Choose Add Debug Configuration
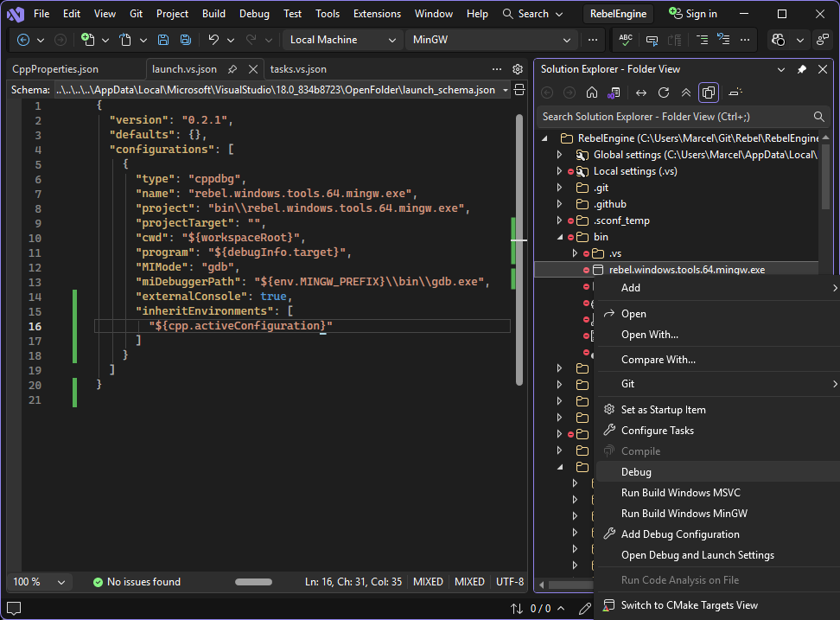The height and width of the screenshot is (620, 840). pyautogui.click(x=718, y=534)
